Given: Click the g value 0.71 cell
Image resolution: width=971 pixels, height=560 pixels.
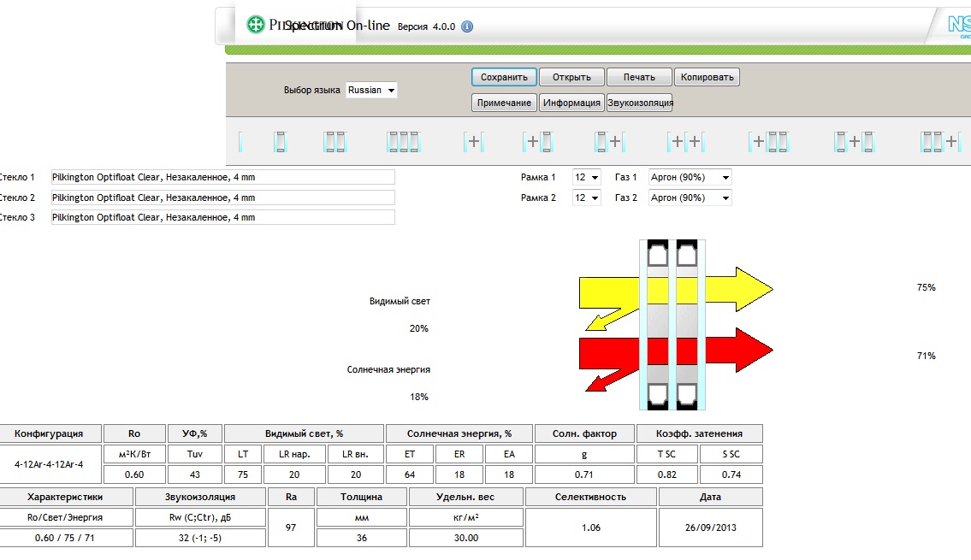Looking at the screenshot, I should (584, 475).
